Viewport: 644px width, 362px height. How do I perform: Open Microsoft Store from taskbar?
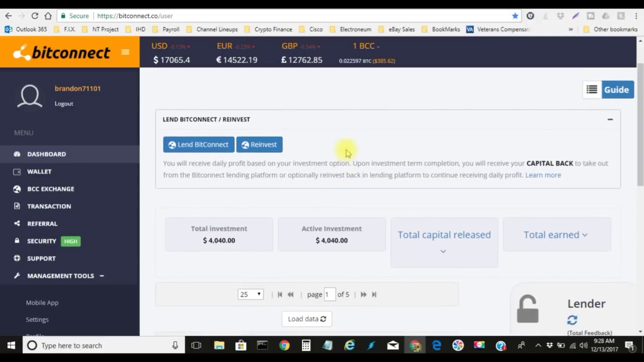point(240,345)
